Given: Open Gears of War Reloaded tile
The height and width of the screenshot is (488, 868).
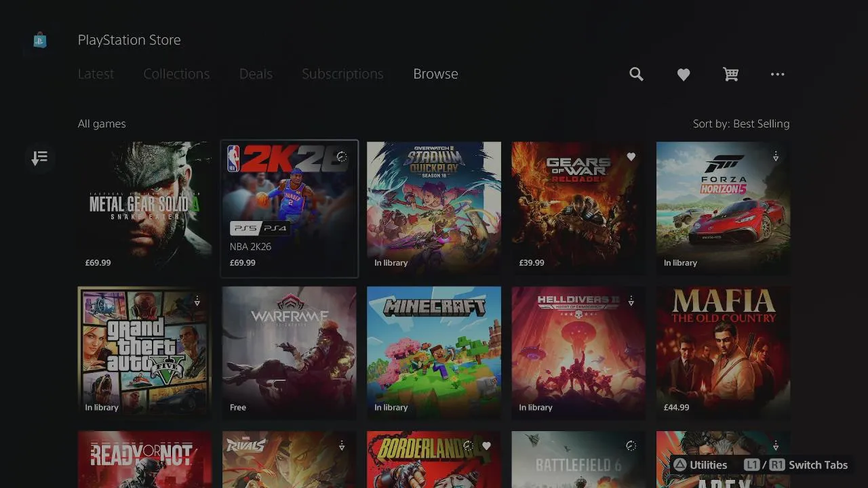Looking at the screenshot, I should (578, 208).
